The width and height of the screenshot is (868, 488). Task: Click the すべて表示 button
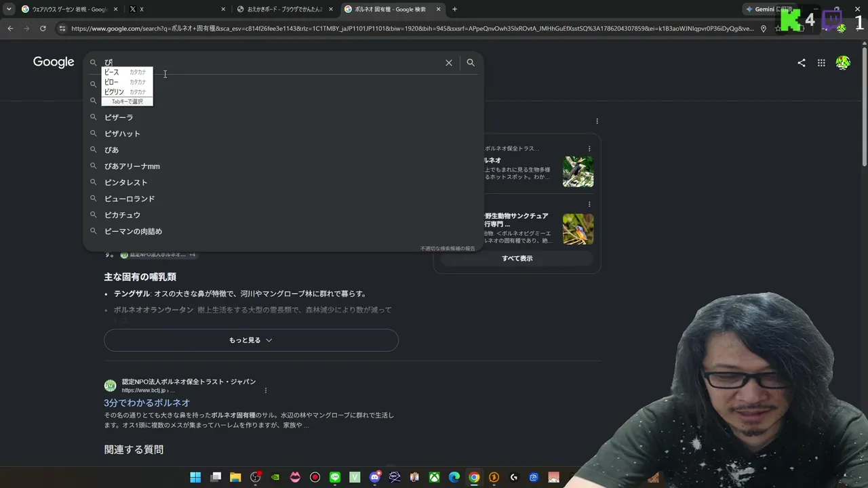pyautogui.click(x=517, y=258)
